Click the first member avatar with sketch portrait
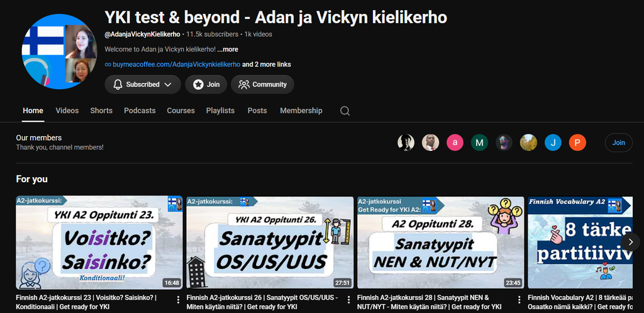The height and width of the screenshot is (313, 644). point(406,143)
